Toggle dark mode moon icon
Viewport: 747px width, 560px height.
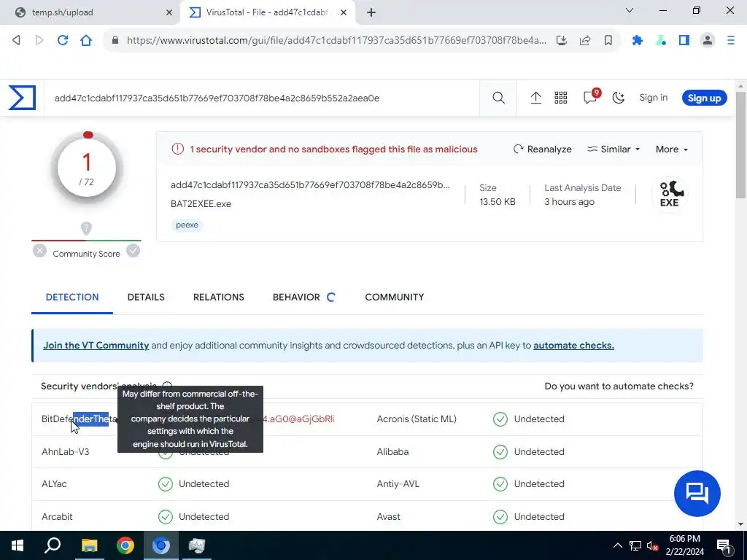click(619, 98)
